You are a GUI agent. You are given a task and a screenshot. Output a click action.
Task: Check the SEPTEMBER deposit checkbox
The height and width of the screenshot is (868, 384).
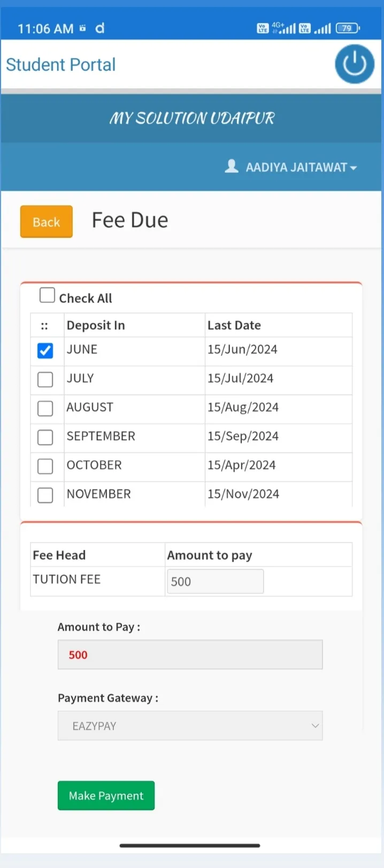click(45, 437)
